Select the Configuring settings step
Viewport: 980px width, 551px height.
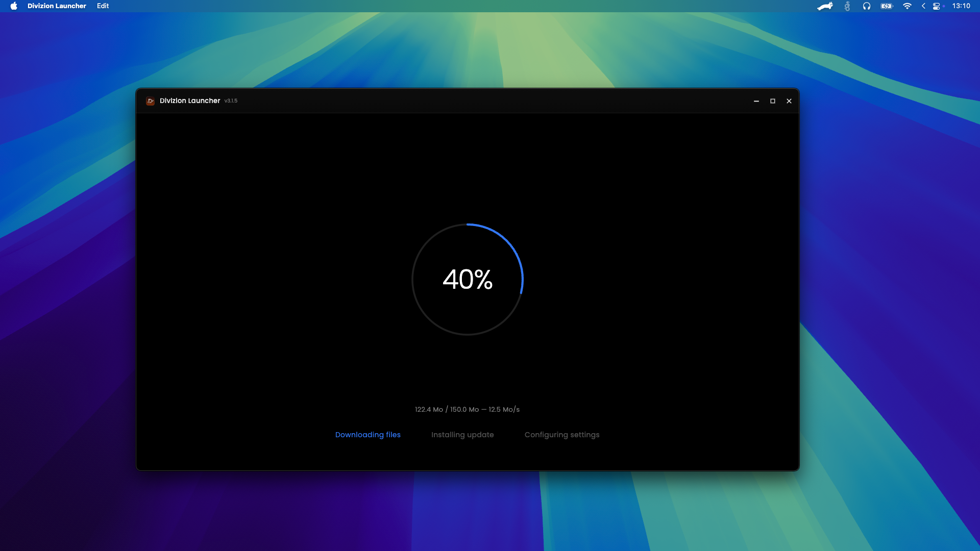562,435
